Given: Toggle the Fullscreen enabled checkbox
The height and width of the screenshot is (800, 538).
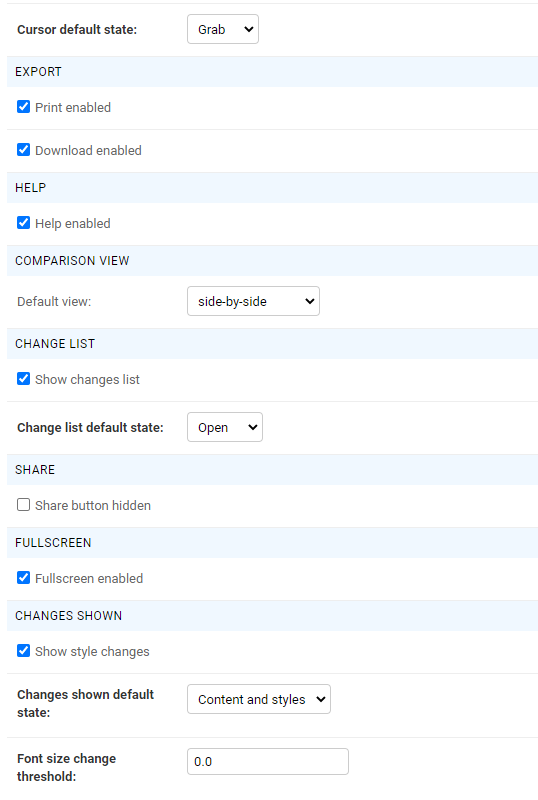Looking at the screenshot, I should coord(23,578).
